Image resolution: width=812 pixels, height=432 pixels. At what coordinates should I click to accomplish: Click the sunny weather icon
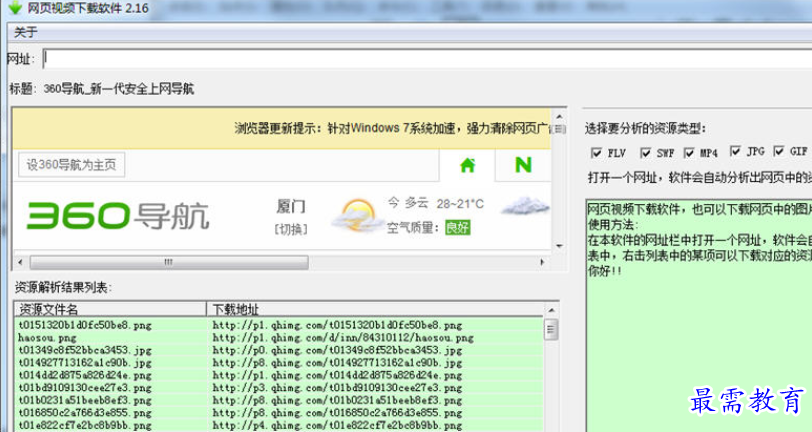click(x=355, y=215)
